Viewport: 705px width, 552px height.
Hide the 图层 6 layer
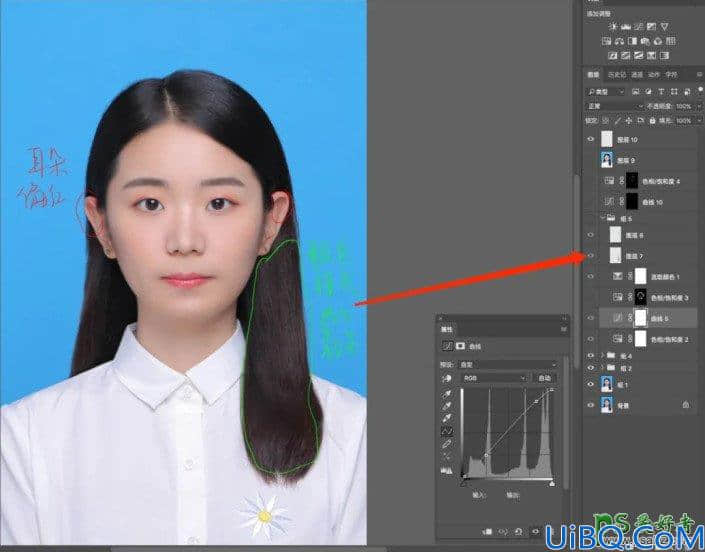point(591,235)
